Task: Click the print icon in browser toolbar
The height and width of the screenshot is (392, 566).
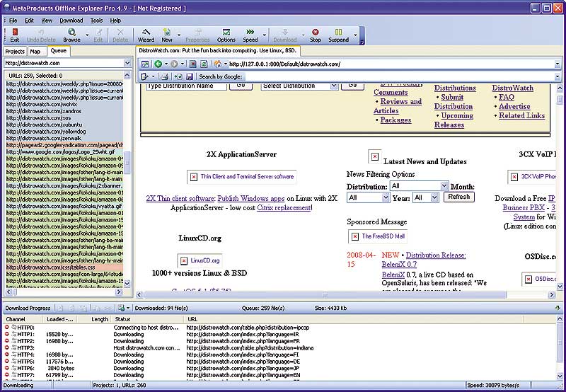Action: pyautogui.click(x=165, y=76)
